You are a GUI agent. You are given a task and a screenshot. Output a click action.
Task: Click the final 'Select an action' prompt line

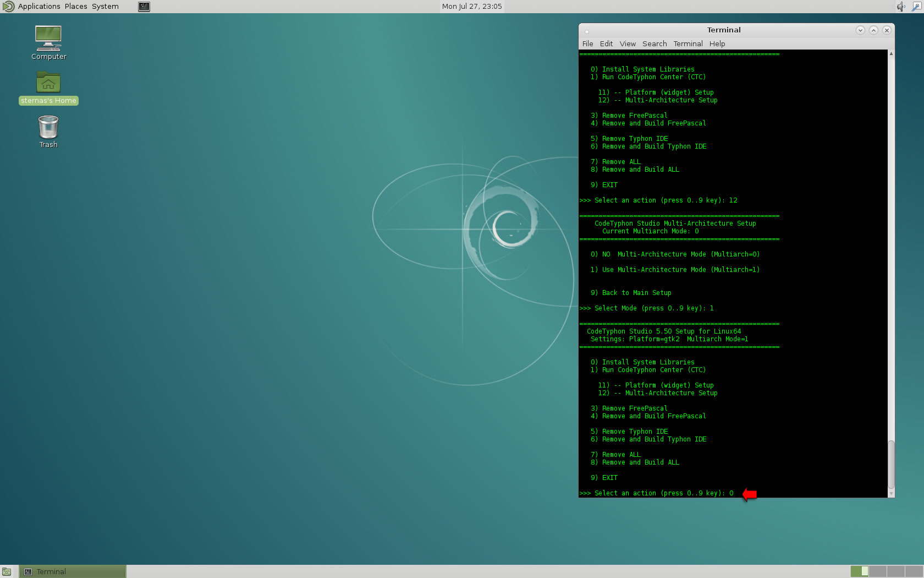coord(656,493)
